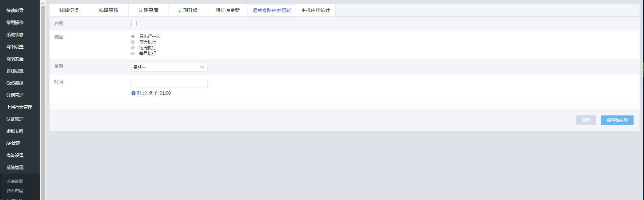Click the help icon beside the time hint

134,93
